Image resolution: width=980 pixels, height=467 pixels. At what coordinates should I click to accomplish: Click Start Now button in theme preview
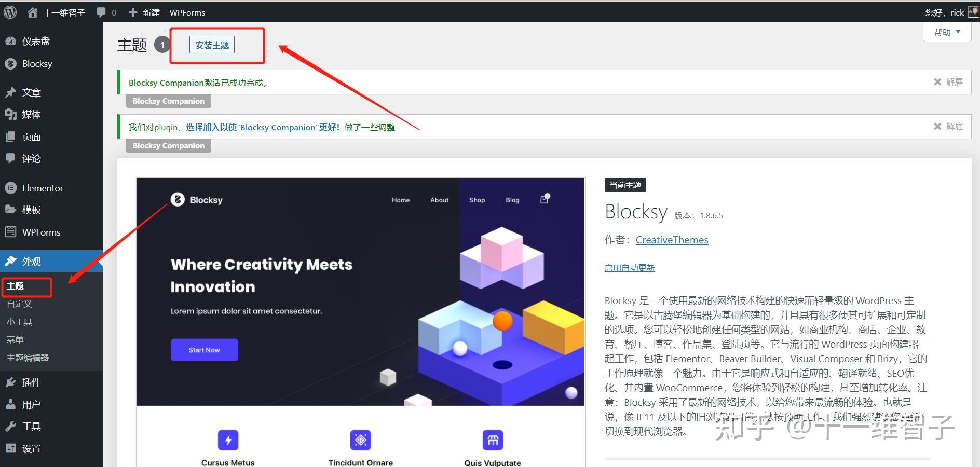(205, 350)
